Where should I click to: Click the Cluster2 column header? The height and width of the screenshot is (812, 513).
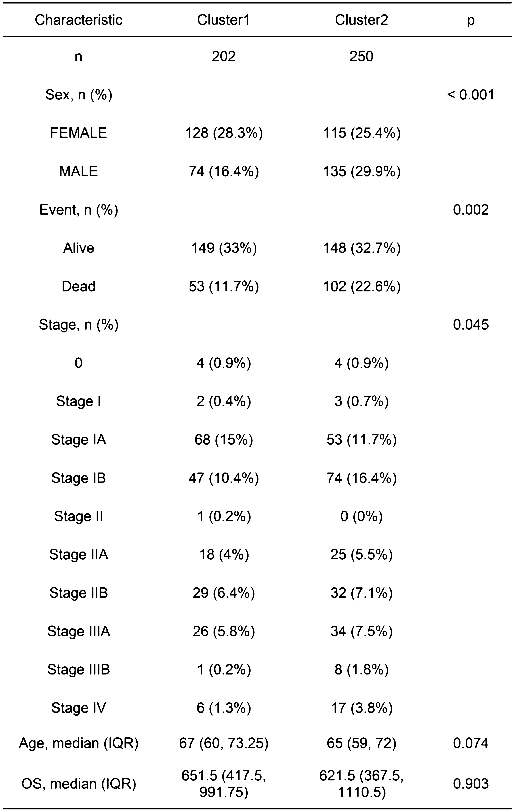tap(361, 20)
